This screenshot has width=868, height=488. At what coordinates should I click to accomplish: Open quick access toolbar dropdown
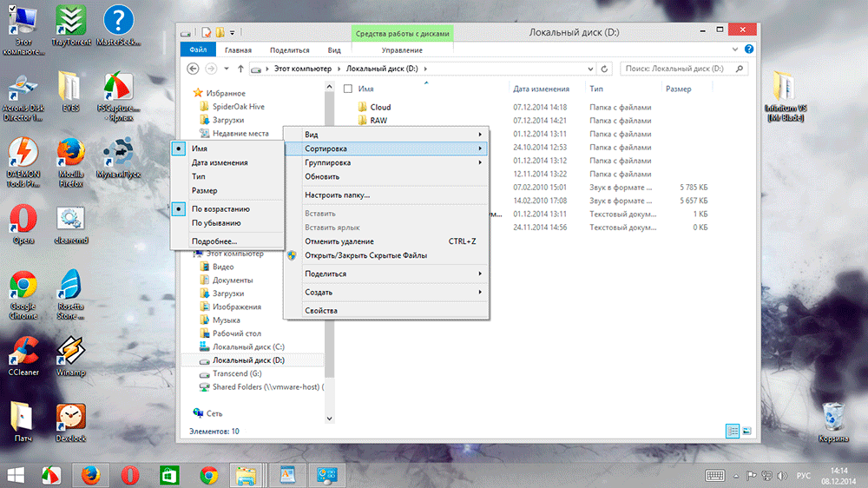pos(233,33)
